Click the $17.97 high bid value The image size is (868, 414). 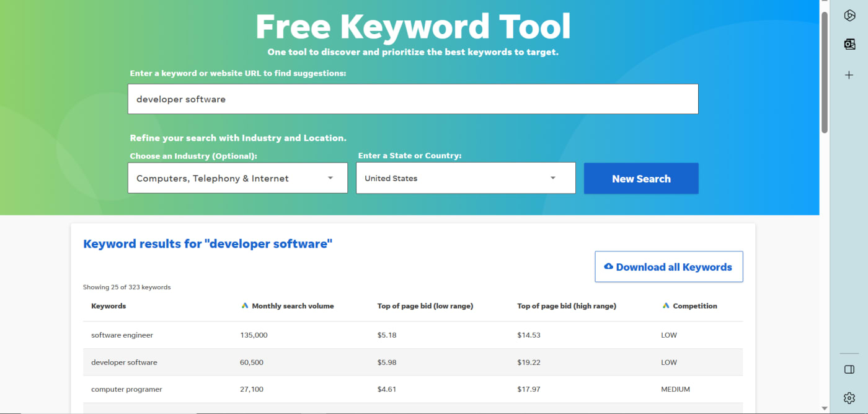529,390
